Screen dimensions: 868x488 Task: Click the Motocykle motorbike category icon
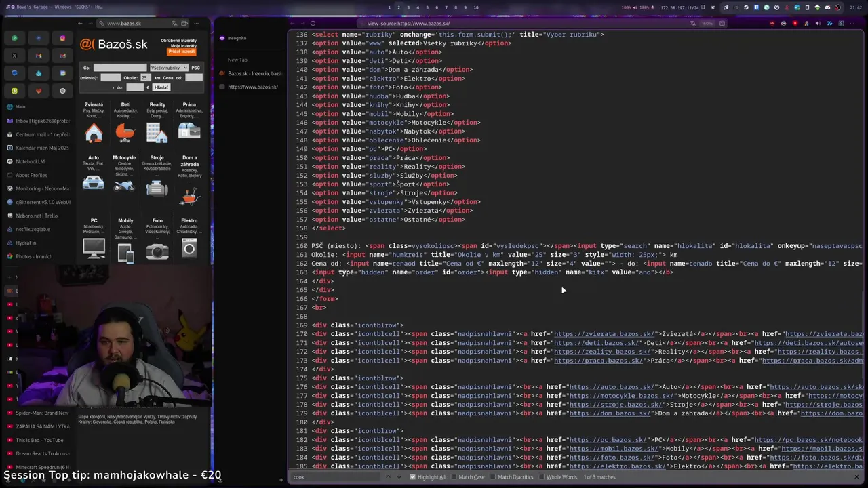pos(124,185)
